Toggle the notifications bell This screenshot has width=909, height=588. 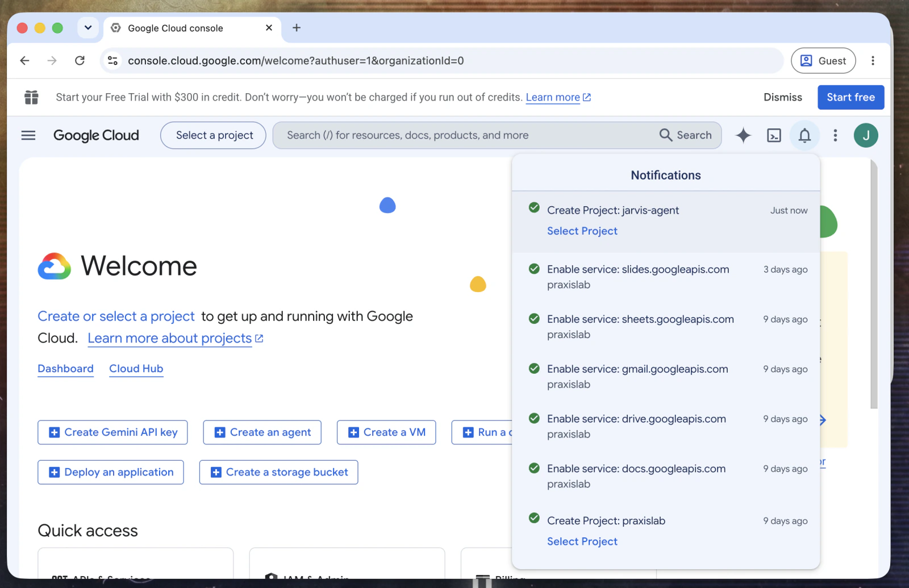pos(804,135)
